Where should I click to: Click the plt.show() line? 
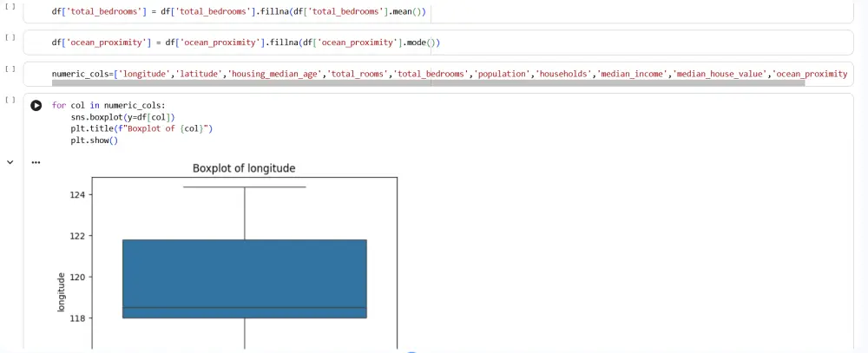point(95,141)
